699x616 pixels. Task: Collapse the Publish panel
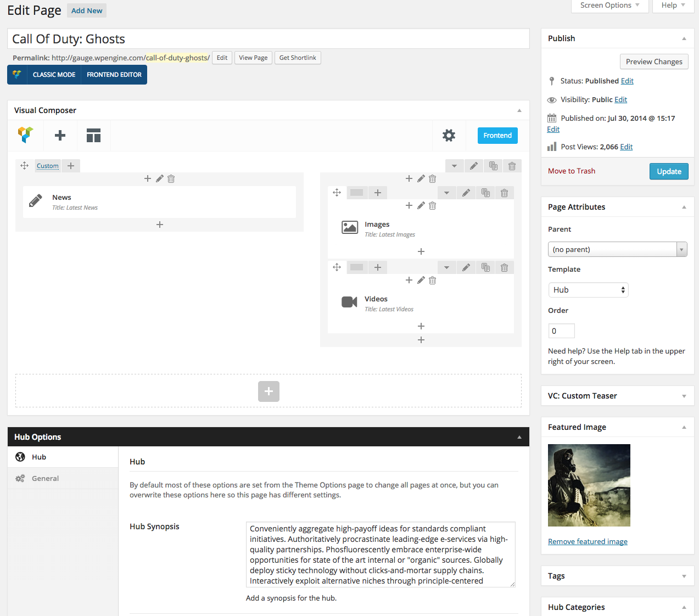pos(684,38)
